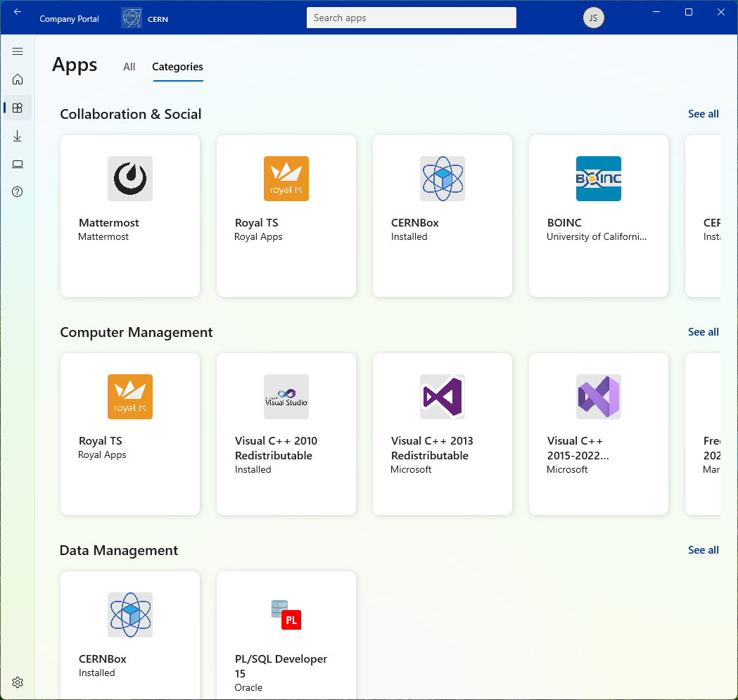Go to Home in the sidebar
Viewport: 738px width, 700px height.
click(x=18, y=79)
